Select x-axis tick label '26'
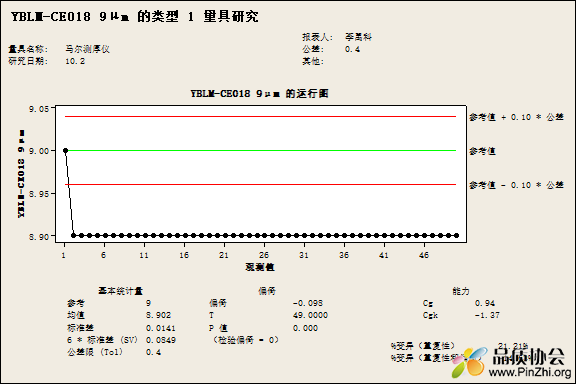Screen dimensions: 576x384 point(264,255)
